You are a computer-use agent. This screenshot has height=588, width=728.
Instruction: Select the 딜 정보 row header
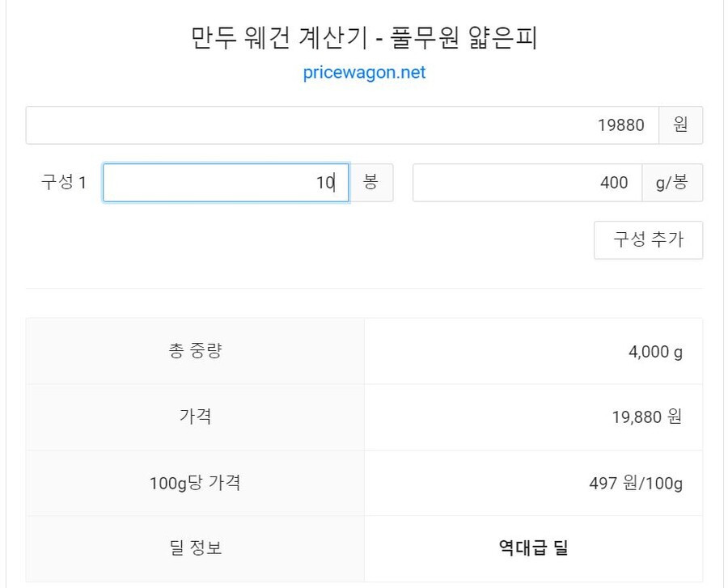[x=195, y=548]
